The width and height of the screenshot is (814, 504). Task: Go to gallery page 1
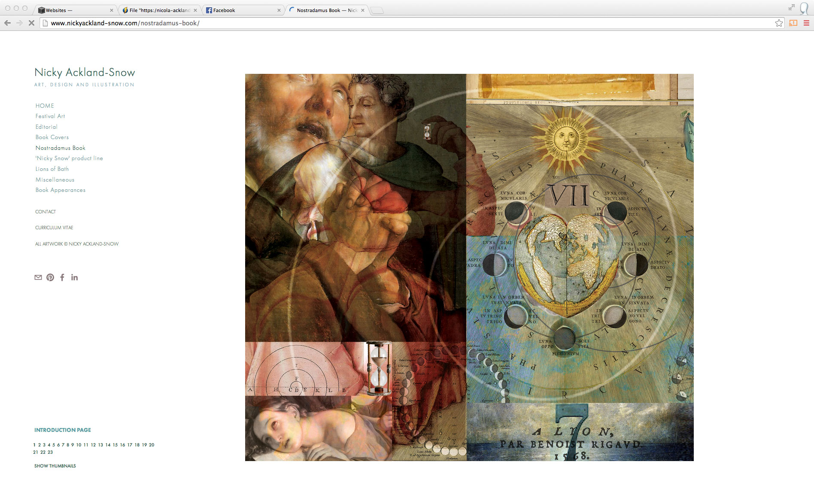tap(34, 445)
